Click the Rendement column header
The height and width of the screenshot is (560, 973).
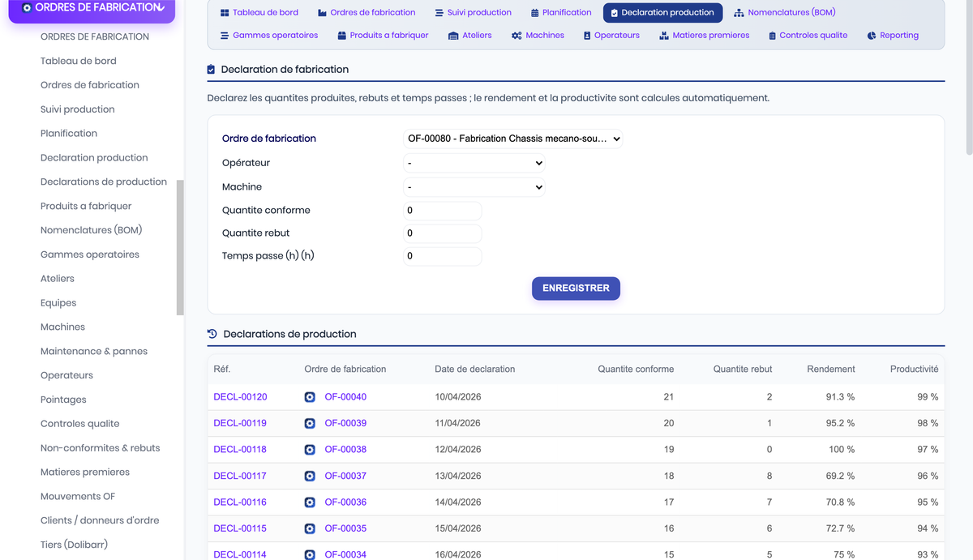coord(831,370)
